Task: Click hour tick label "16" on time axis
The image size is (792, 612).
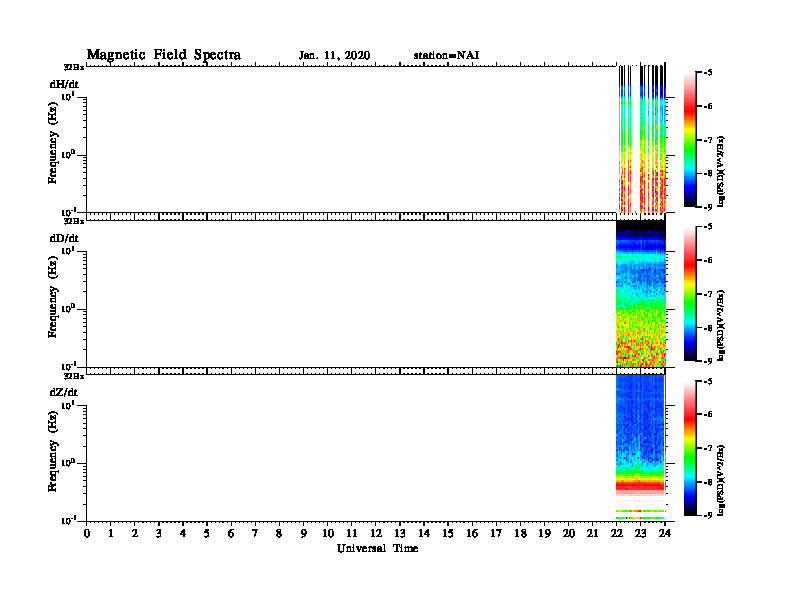Action: 472,533
